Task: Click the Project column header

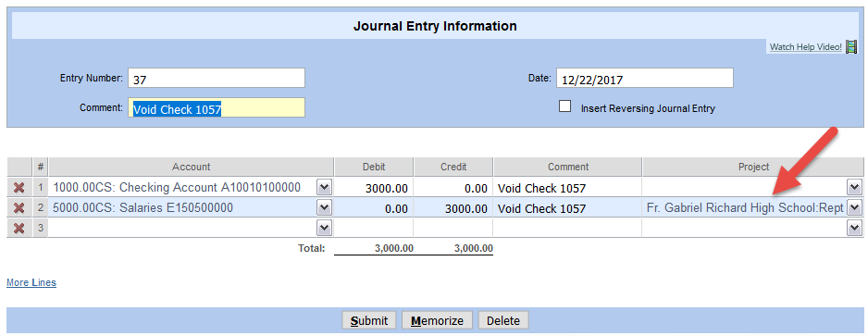Action: coord(753,167)
